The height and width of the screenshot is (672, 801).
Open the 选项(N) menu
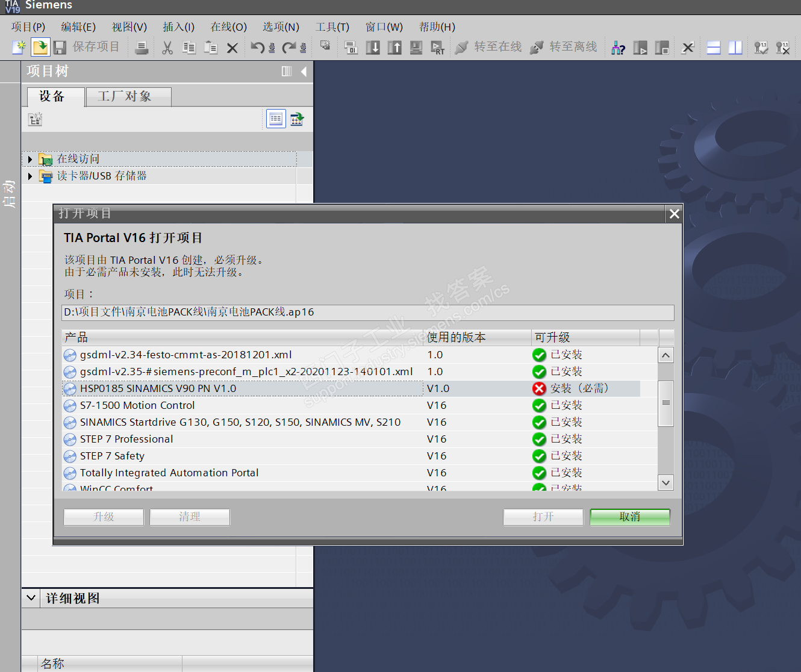[x=281, y=27]
